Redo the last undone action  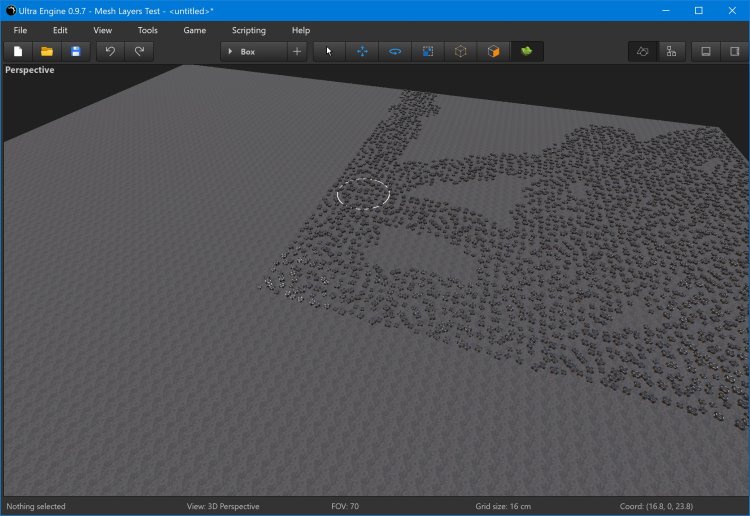pos(139,51)
